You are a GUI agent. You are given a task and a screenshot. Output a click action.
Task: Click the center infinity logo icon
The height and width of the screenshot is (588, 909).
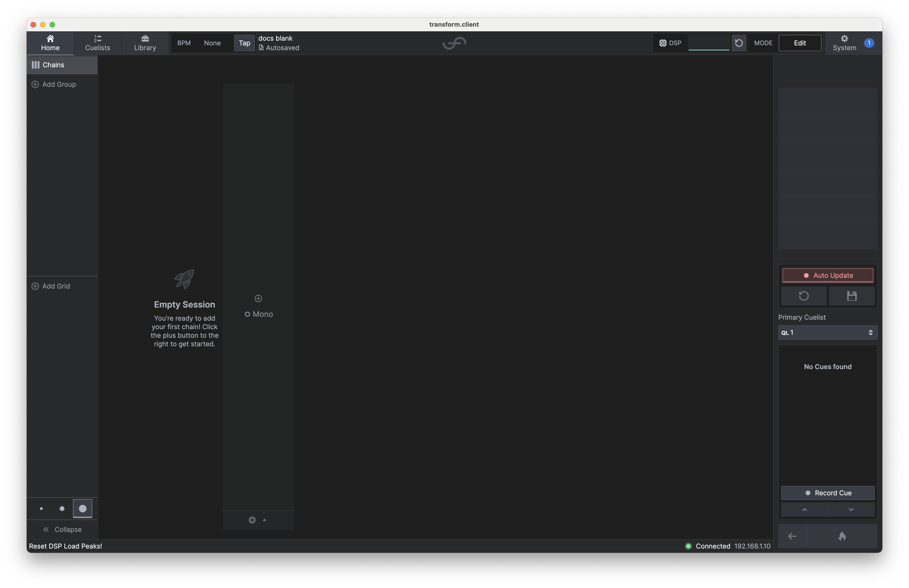(454, 43)
